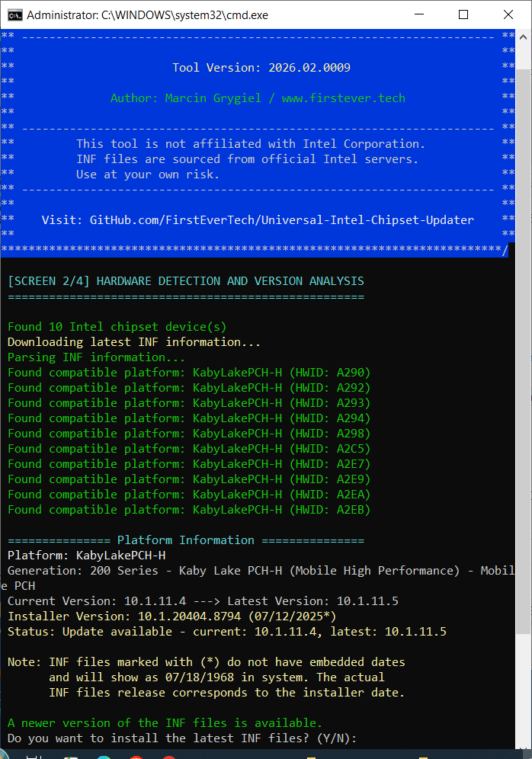The image size is (532, 759).
Task: Click the cmd.exe system menu icon
Action: tap(14, 15)
